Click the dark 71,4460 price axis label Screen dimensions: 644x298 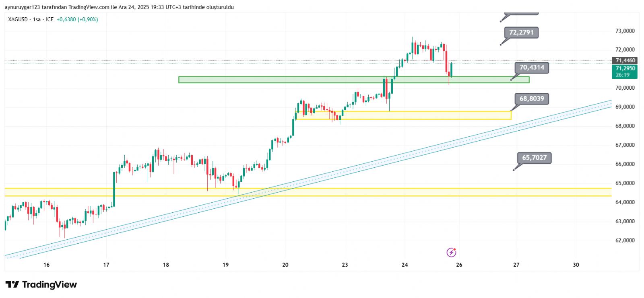625,60
